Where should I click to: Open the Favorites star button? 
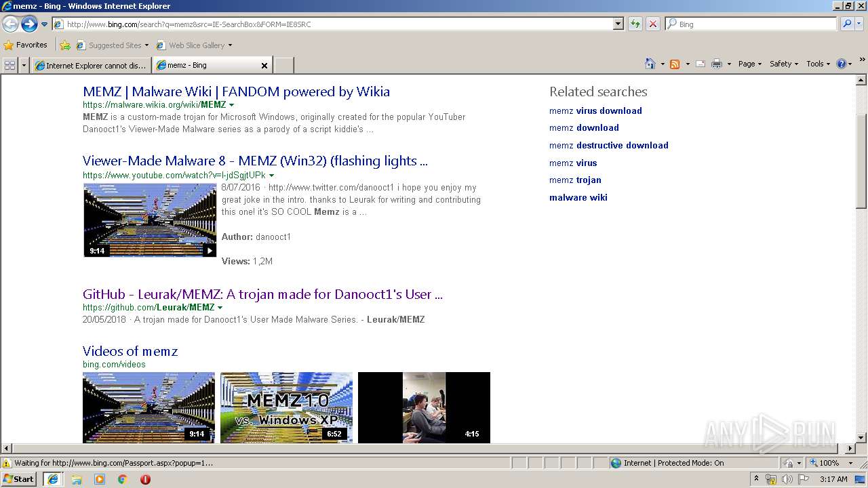26,45
